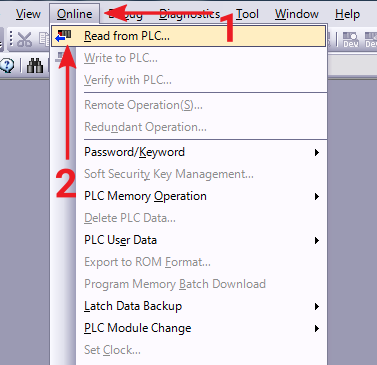Open the Tool menu

247,14
